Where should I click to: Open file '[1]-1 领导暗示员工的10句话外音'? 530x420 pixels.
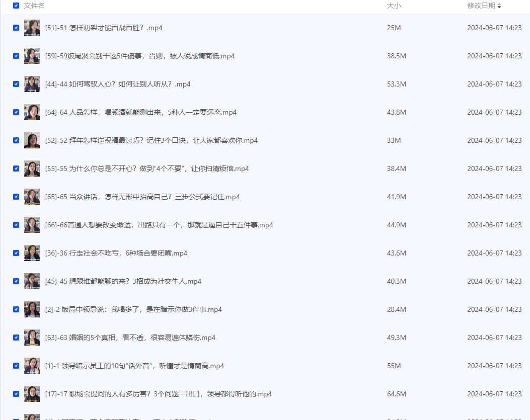[x=134, y=366]
